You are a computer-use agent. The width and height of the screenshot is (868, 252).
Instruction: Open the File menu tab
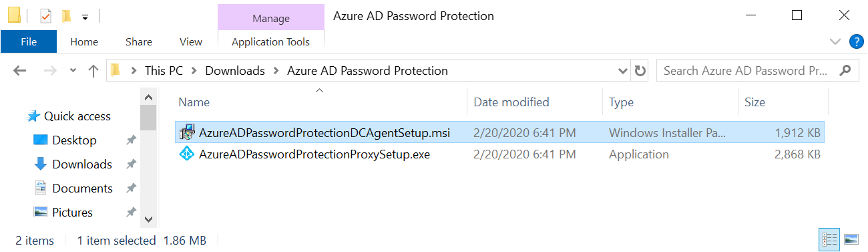[29, 41]
